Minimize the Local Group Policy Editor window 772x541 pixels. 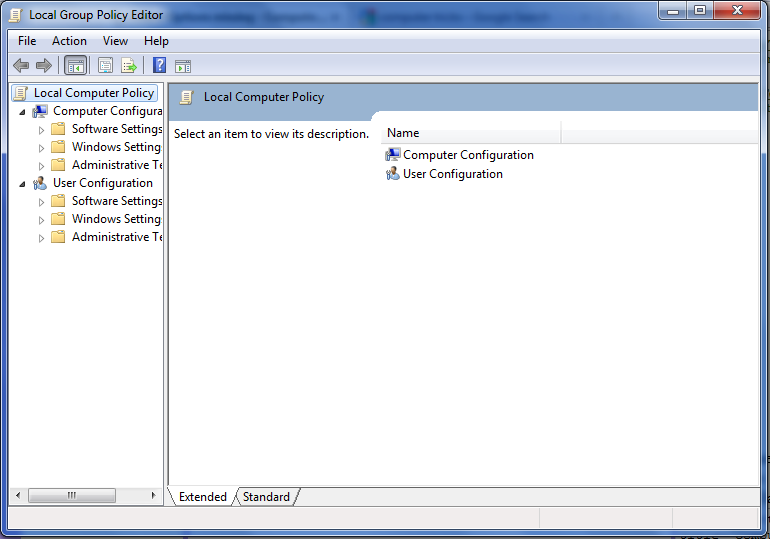(673, 11)
